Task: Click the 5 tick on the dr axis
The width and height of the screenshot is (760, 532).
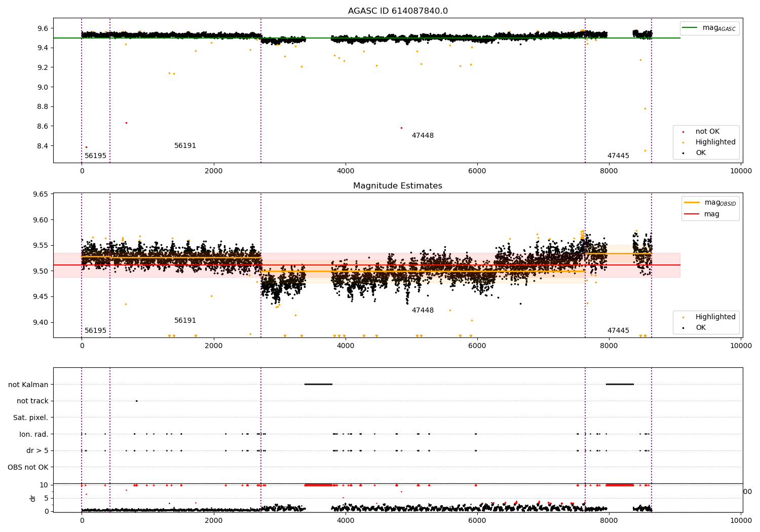Action: (47, 498)
